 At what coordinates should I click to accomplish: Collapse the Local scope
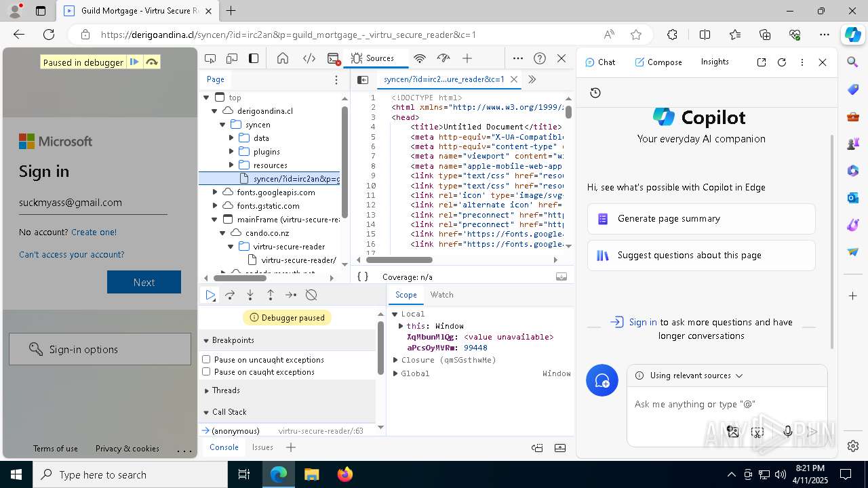click(395, 314)
